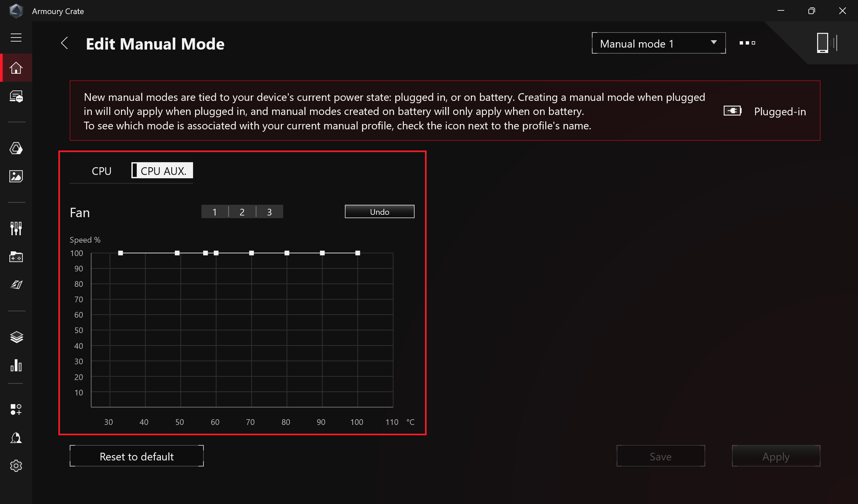Select the fan curve point at 100°C

pos(358,253)
